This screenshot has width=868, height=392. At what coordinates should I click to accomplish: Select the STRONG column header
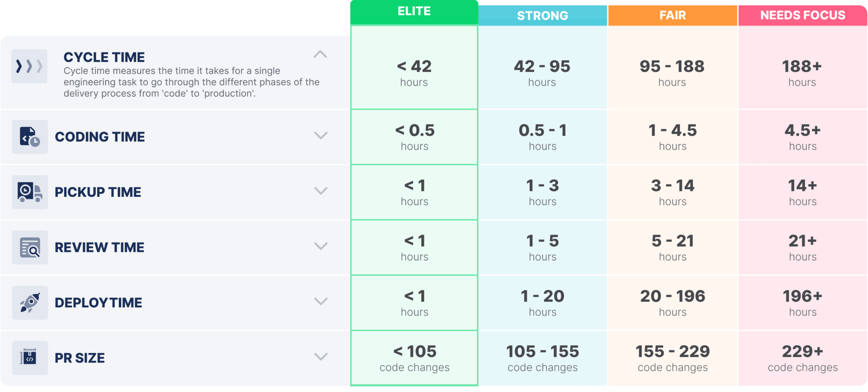pos(543,15)
